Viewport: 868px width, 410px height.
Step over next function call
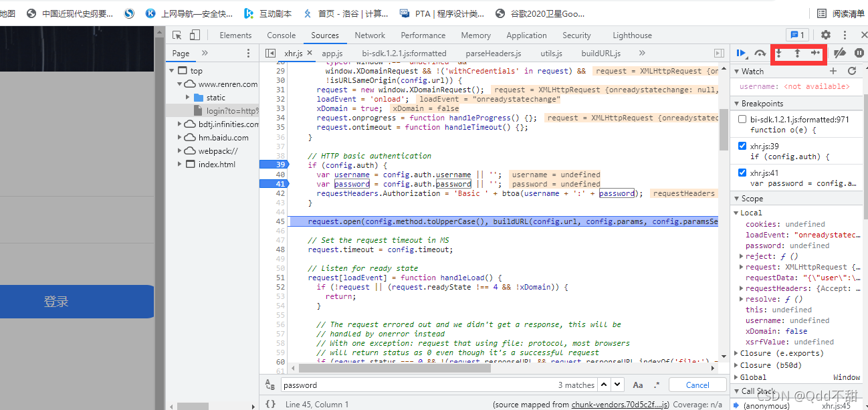click(760, 53)
